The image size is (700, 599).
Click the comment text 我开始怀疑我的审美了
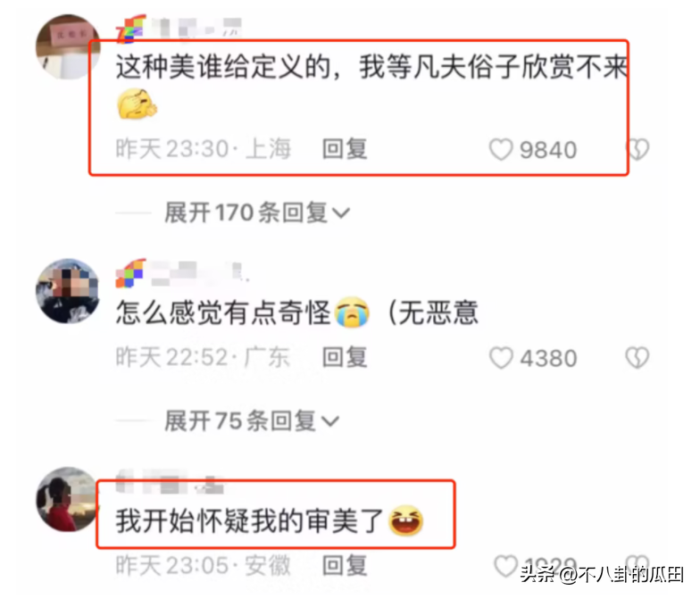[249, 521]
